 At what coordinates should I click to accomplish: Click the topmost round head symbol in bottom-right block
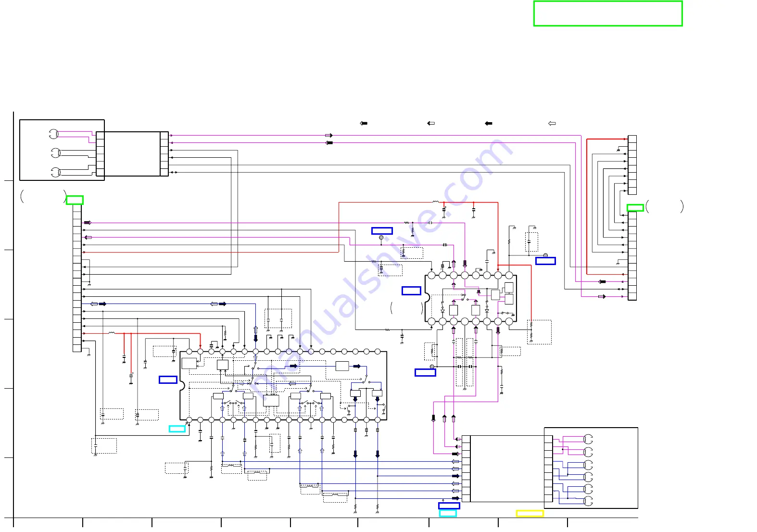(588, 439)
